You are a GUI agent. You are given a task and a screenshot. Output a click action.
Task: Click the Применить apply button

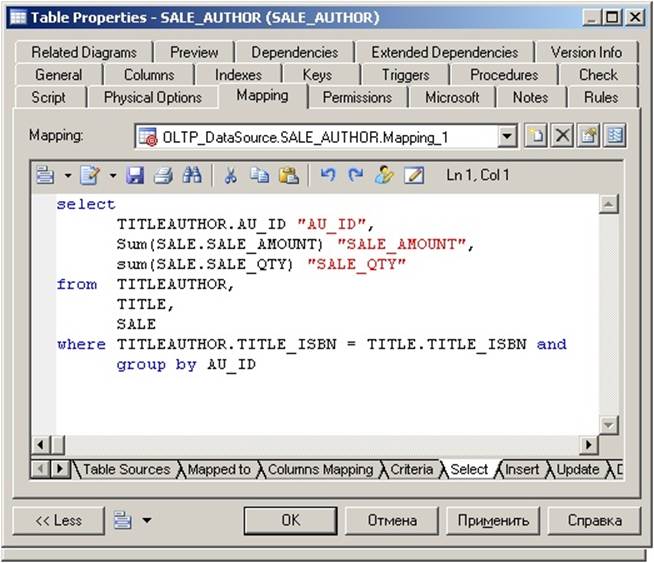point(493,520)
